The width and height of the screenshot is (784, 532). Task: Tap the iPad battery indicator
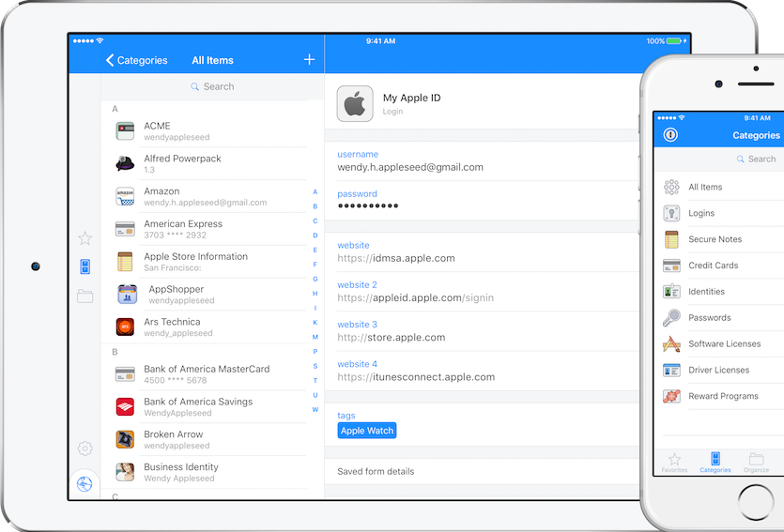[675, 41]
